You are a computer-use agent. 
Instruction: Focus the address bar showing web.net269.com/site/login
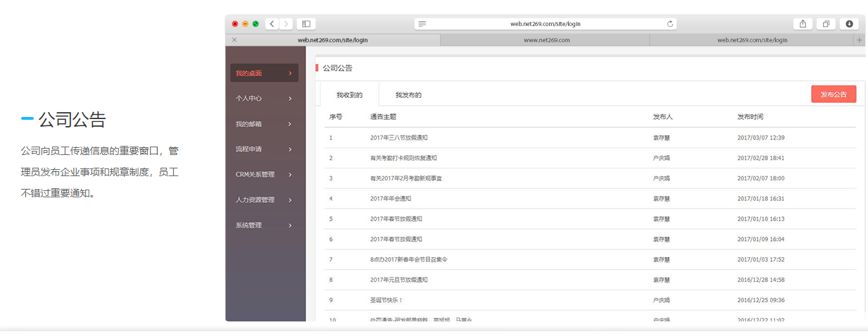(546, 24)
